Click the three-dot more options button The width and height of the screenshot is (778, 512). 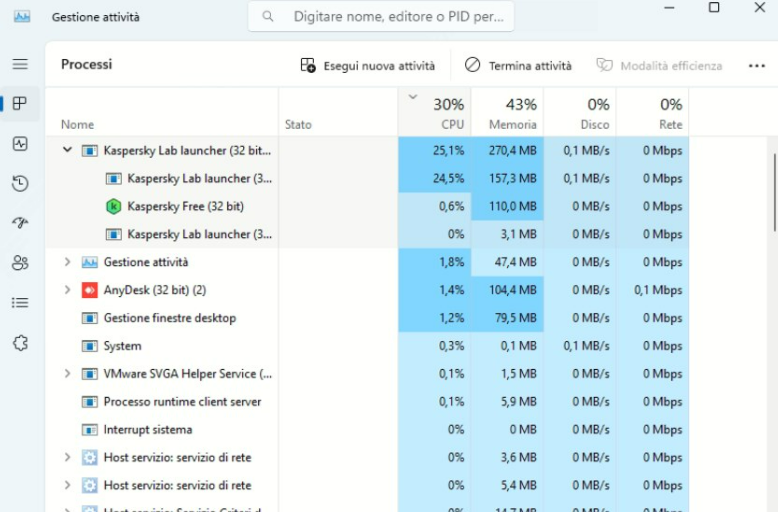point(756,66)
